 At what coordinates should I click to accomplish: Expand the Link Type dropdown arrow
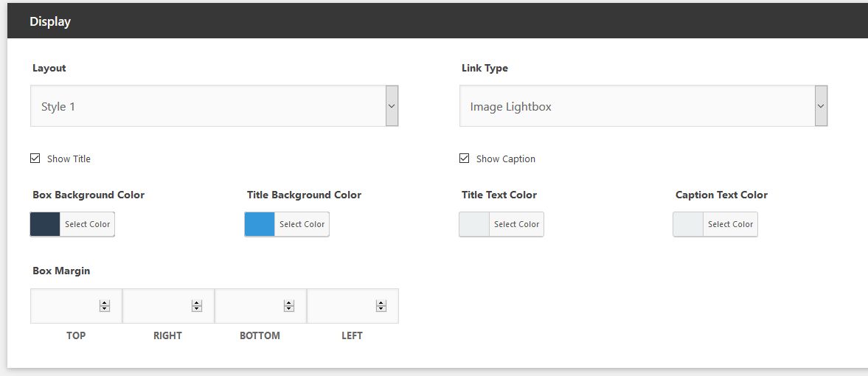(x=821, y=105)
